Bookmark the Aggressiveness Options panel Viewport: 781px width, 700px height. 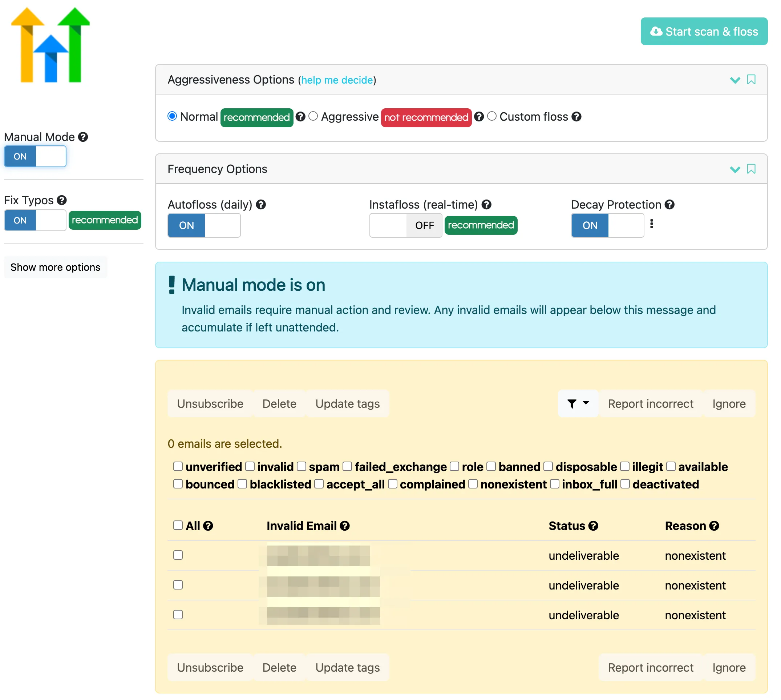[752, 80]
